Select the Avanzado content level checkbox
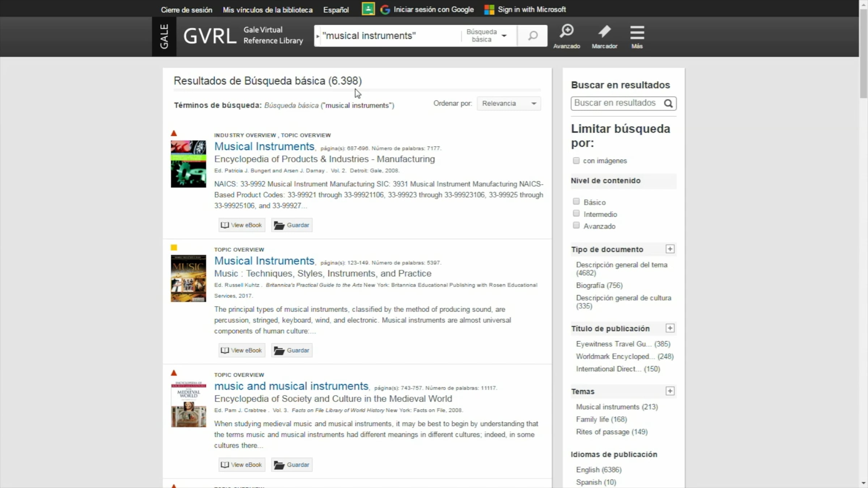 576,225
